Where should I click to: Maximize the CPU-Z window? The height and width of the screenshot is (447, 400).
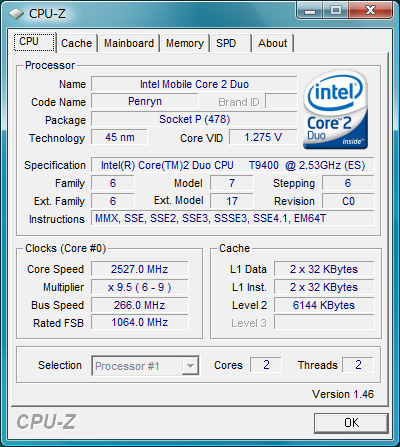(x=336, y=11)
